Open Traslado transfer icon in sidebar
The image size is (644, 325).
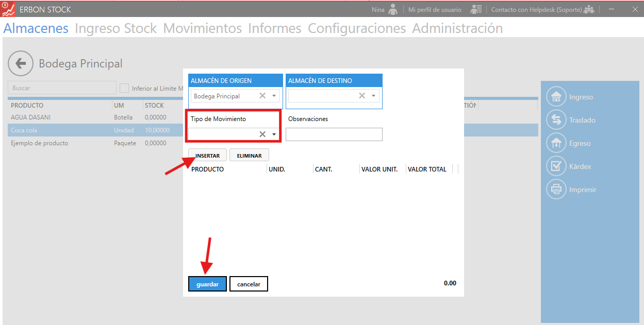(556, 120)
